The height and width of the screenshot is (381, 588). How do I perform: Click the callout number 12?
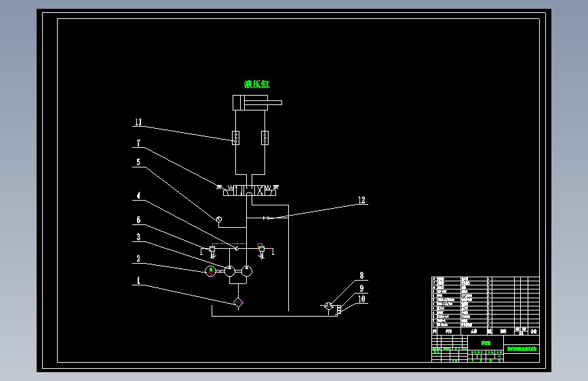tap(361, 200)
